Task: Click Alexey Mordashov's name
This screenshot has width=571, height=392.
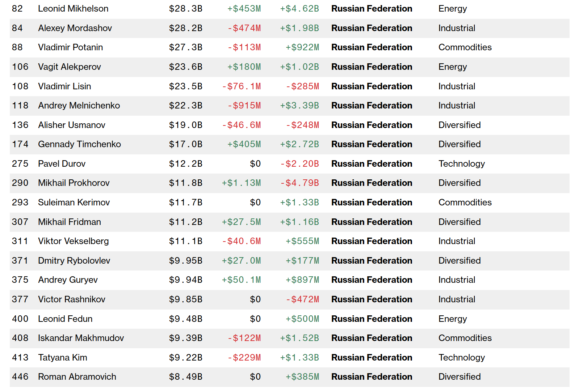Action: 75,28
